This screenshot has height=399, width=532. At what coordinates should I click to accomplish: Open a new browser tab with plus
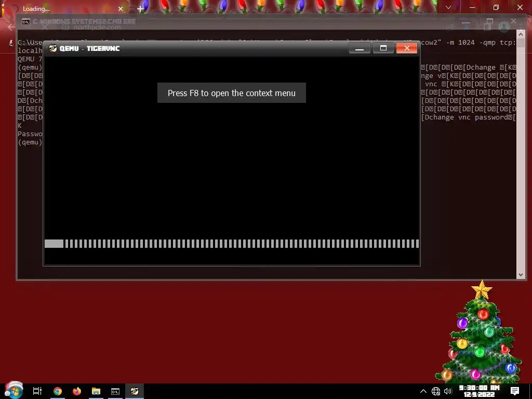click(x=140, y=9)
